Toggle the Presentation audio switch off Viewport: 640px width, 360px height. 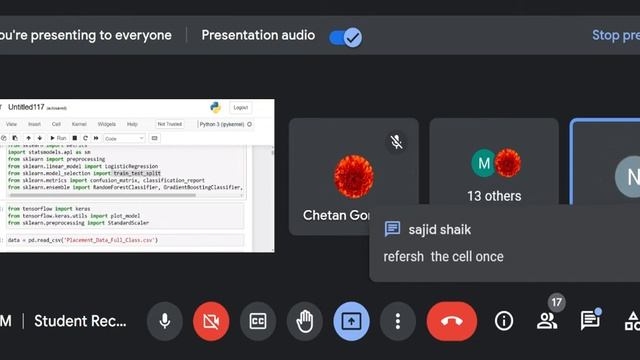pos(345,38)
